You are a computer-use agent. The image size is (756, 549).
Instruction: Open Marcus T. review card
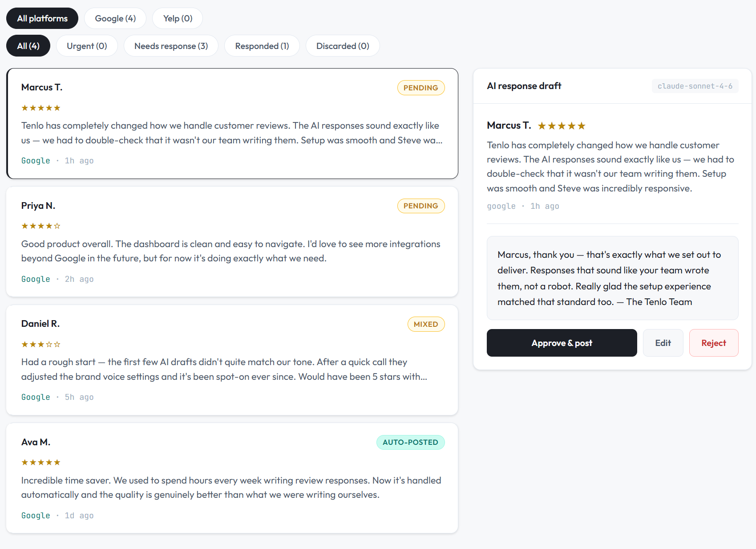232,124
